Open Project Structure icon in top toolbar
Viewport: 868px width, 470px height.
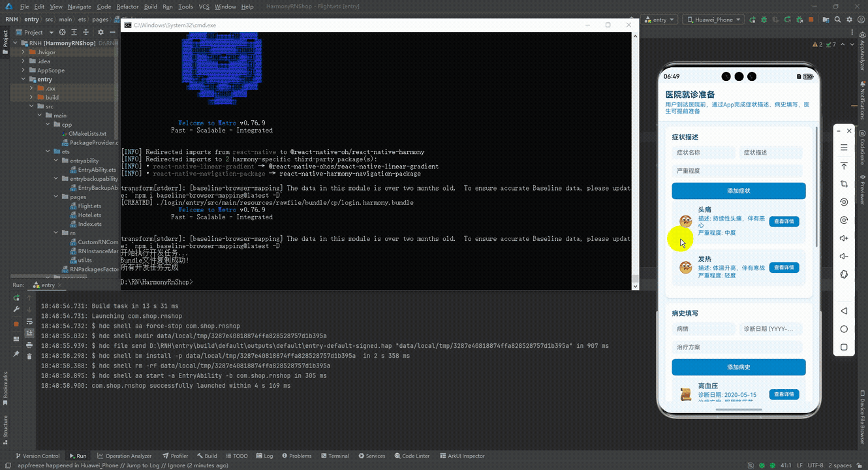(826, 20)
